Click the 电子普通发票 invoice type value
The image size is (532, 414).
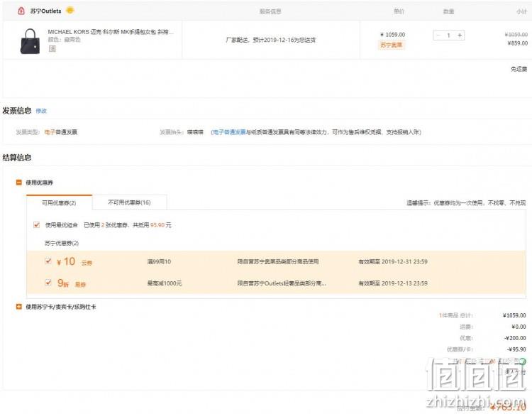tap(61, 132)
